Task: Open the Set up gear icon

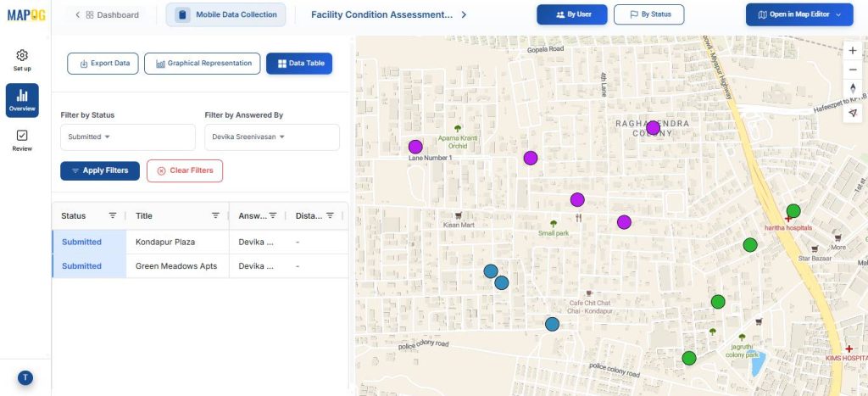Action: coord(22,56)
